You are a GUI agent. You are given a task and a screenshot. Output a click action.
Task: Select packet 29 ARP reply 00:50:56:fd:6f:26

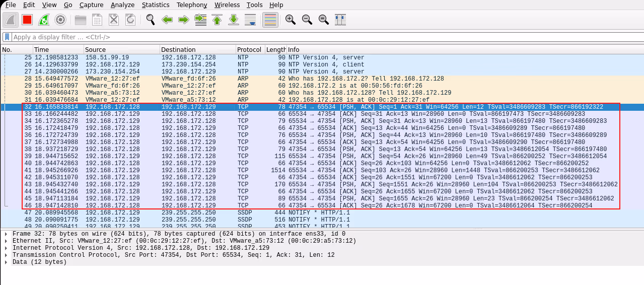pyautogui.click(x=322, y=86)
